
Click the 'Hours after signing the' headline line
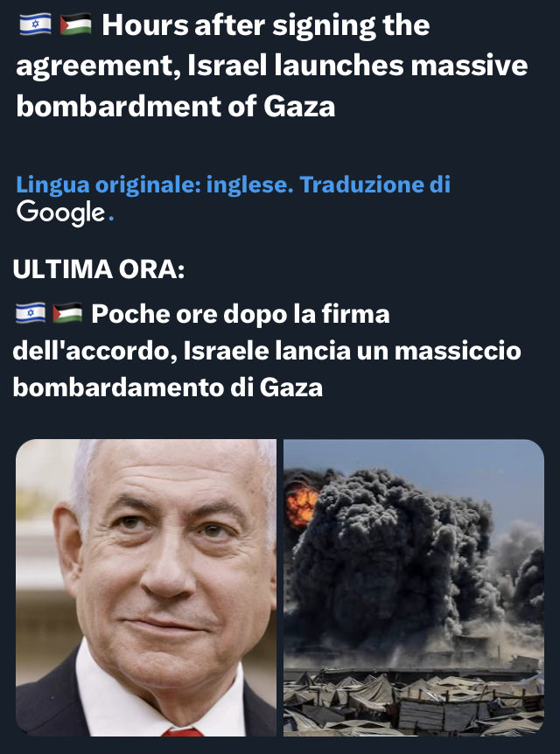(x=266, y=25)
